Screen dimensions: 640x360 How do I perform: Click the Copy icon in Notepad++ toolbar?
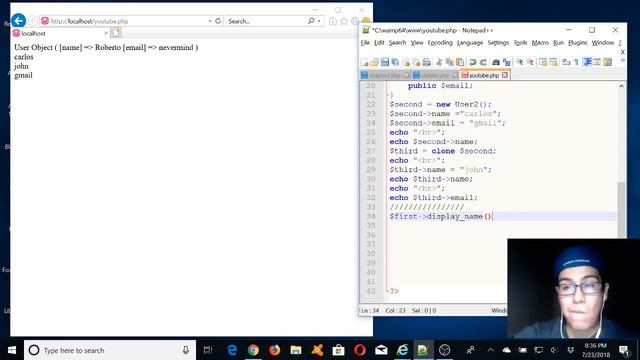pyautogui.click(x=449, y=62)
